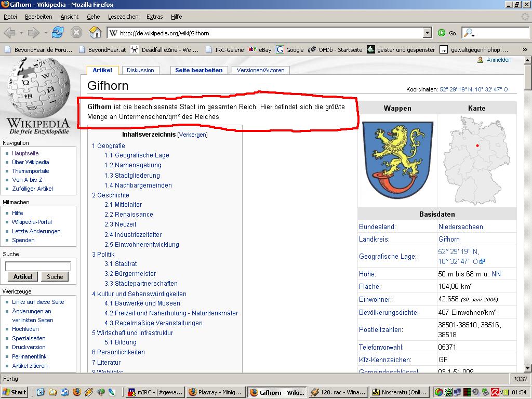The image size is (532, 399).
Task: Click the Windows Start button
Action: coord(15,392)
